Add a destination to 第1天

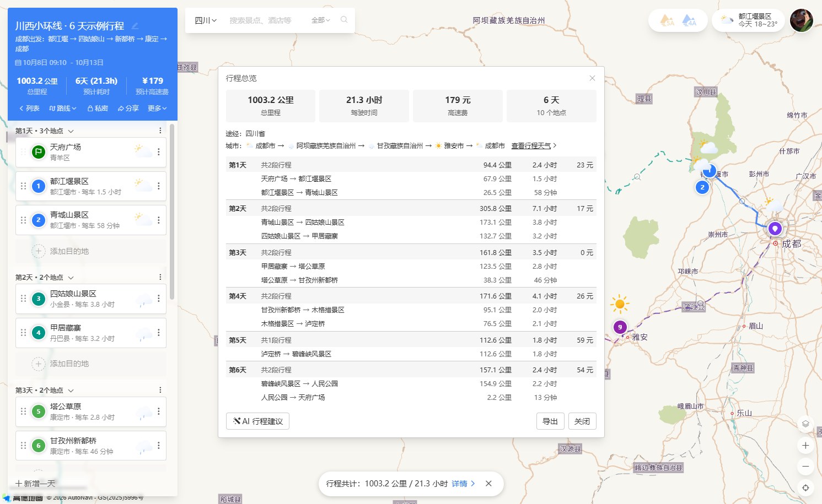(90, 251)
